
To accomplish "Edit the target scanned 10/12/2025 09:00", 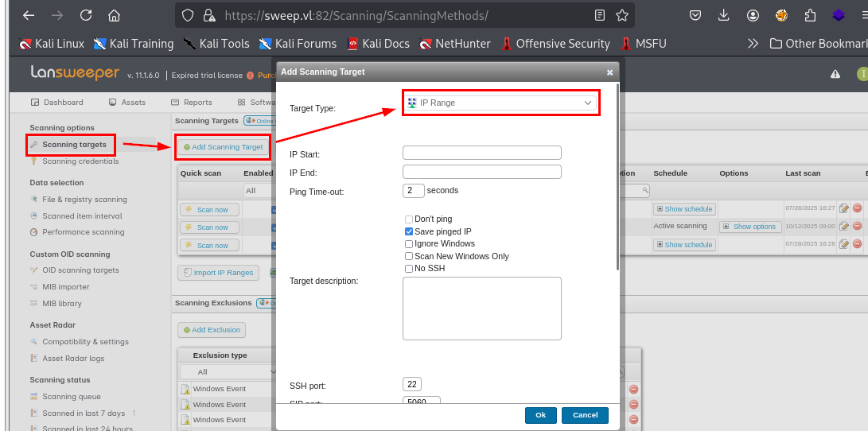I will (x=843, y=226).
